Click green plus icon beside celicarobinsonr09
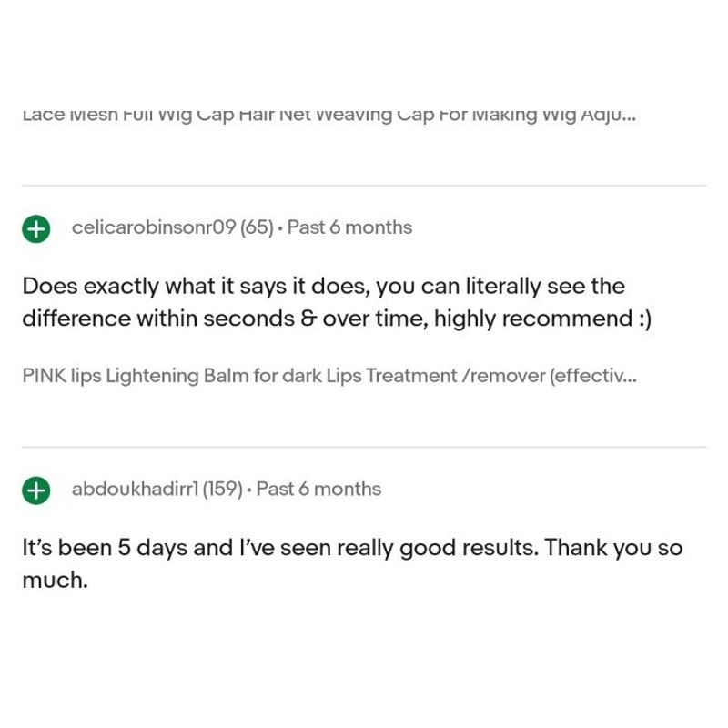Screen dimensions: 728x728 click(x=35, y=228)
